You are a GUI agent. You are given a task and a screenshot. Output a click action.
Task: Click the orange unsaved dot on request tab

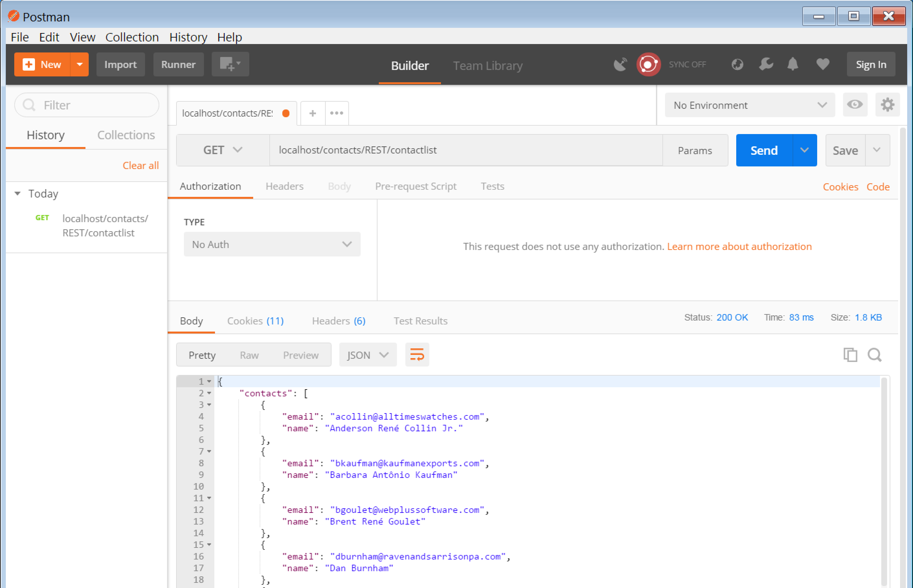(x=286, y=113)
